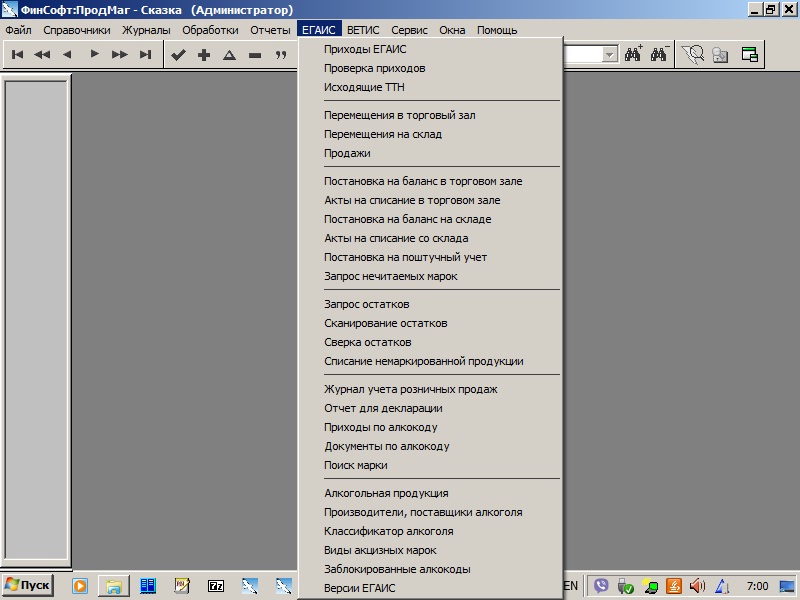Click the rewind double-left arrow button
Image resolution: width=800 pixels, height=600 pixels.
tap(42, 55)
